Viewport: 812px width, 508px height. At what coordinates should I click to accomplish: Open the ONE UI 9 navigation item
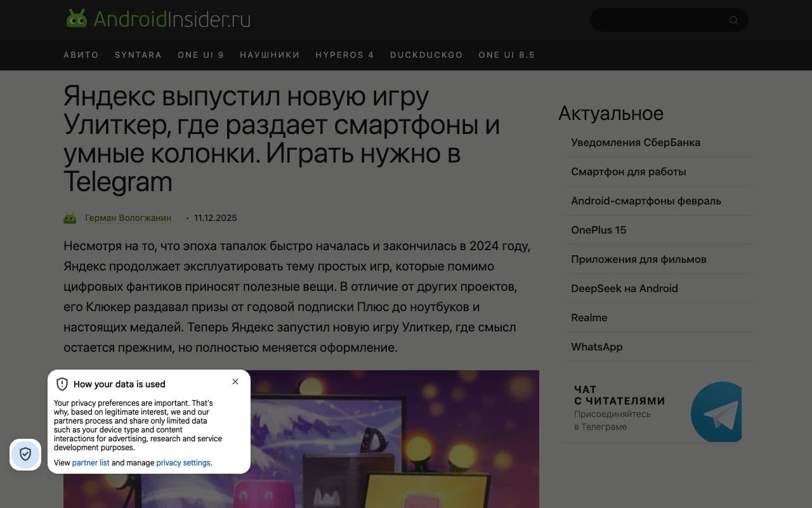(200, 55)
